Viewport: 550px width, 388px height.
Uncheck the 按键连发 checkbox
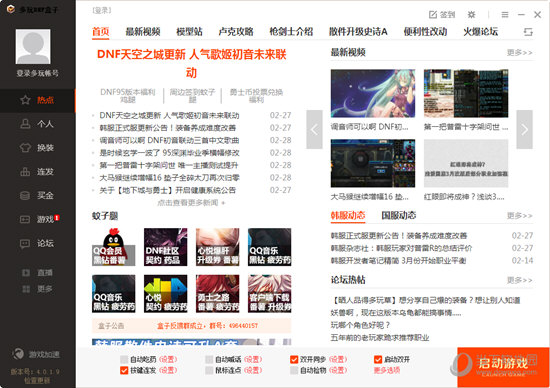point(124,370)
